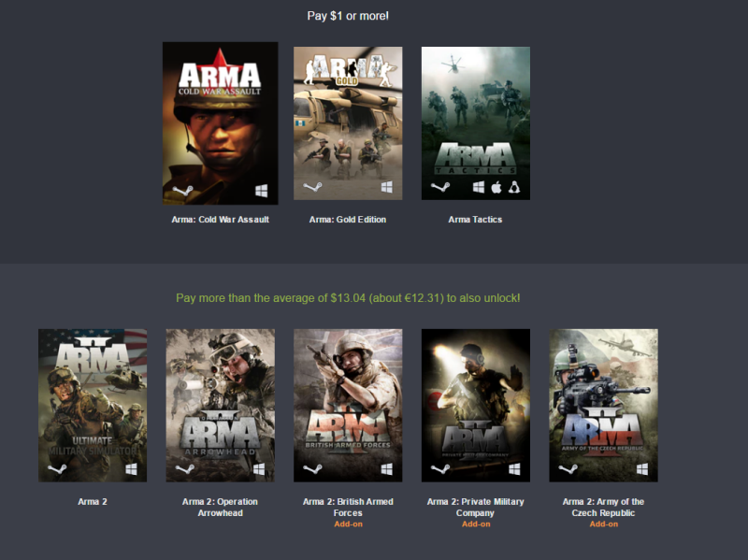Click the 'Arma 2' title text
Screen dimensions: 748x560
pyautogui.click(x=93, y=502)
